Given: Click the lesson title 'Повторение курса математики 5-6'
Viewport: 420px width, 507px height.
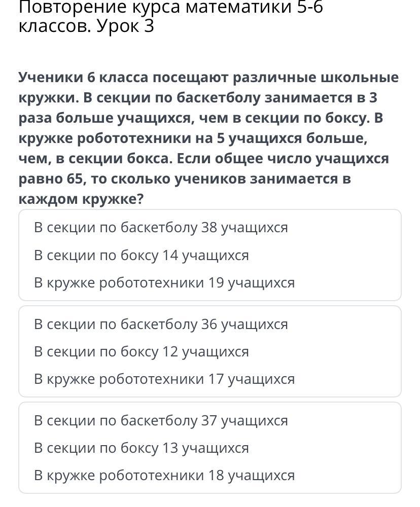Looking at the screenshot, I should [x=171, y=7].
